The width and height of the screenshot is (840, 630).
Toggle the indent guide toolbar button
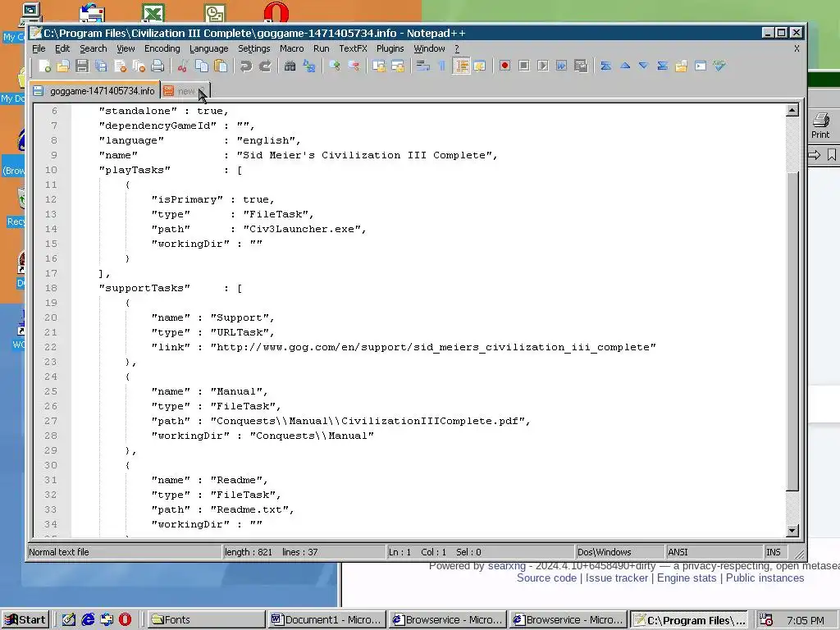click(x=461, y=66)
